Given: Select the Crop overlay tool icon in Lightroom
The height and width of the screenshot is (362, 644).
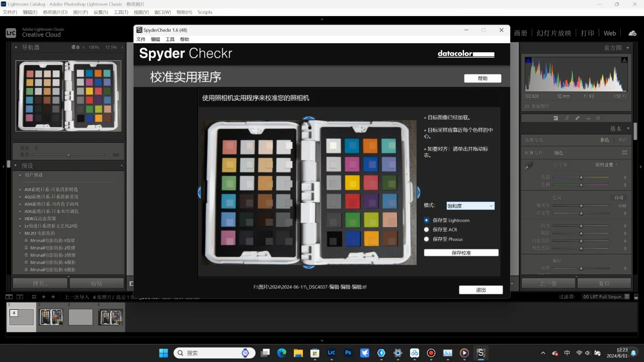Looking at the screenshot, I should click(567, 118).
